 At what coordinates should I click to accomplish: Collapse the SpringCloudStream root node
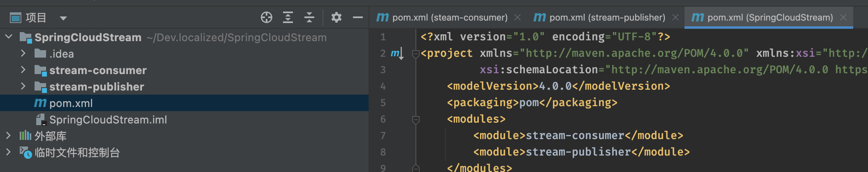[x=9, y=37]
